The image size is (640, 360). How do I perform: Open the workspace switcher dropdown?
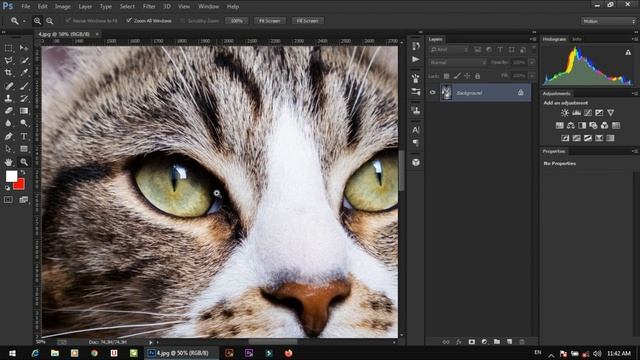point(608,21)
